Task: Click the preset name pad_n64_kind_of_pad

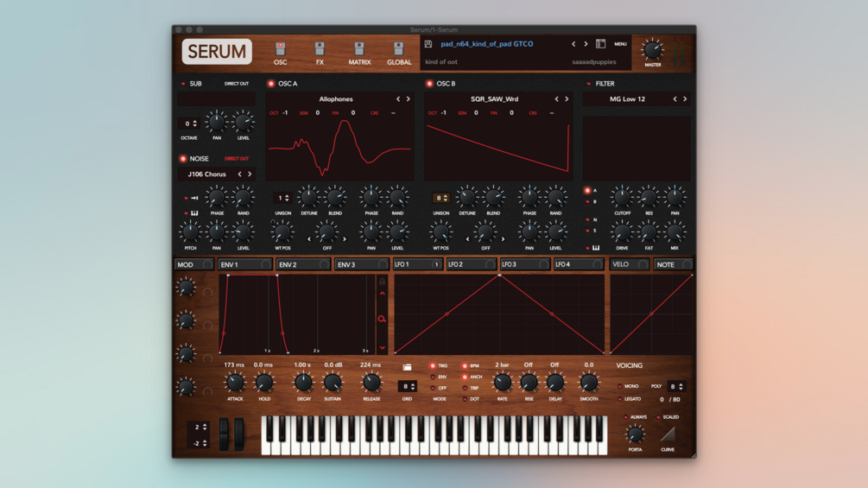Action: 486,44
